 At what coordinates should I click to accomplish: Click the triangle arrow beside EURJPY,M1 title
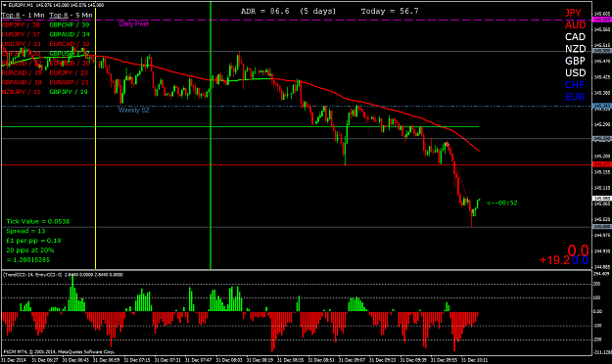(4, 5)
